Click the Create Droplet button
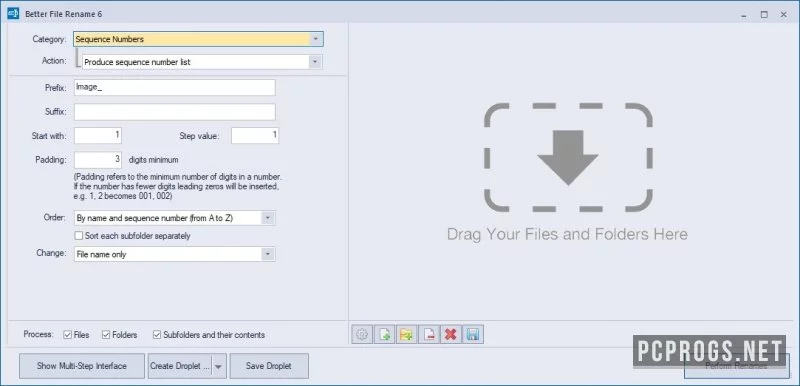 coord(180,366)
